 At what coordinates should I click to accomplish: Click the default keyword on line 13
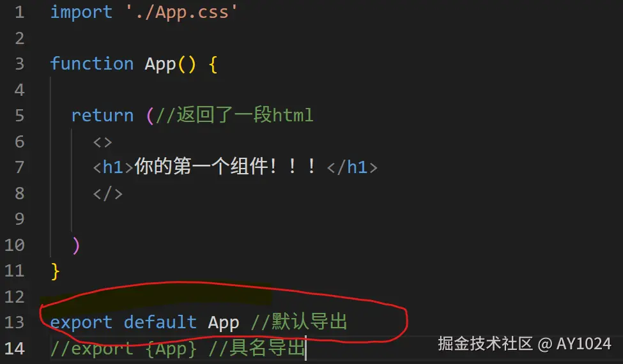tap(160, 322)
